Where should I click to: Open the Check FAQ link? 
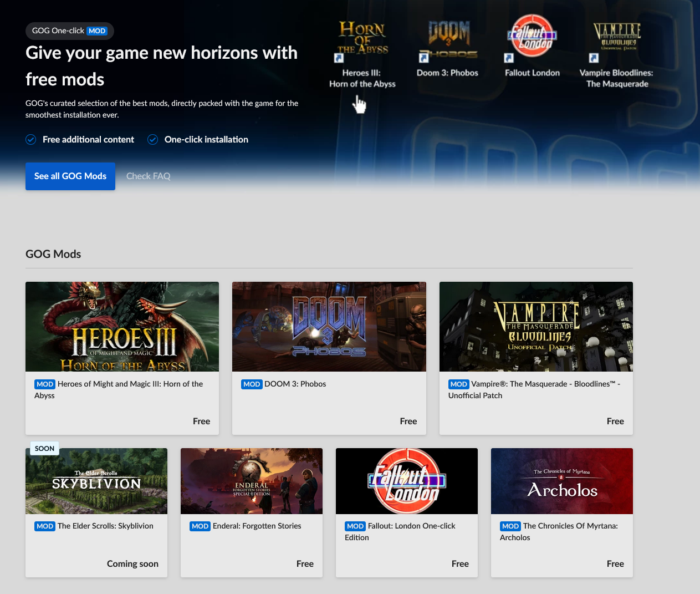tap(149, 176)
